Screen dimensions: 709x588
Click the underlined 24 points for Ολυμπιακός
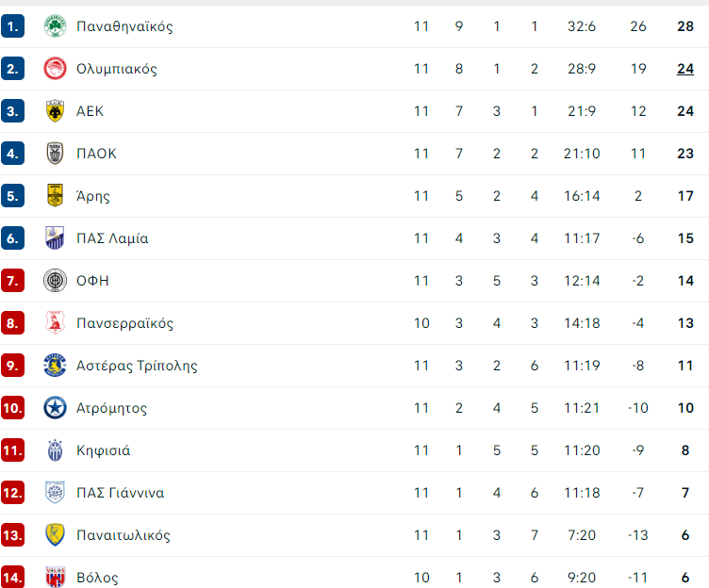(x=685, y=69)
